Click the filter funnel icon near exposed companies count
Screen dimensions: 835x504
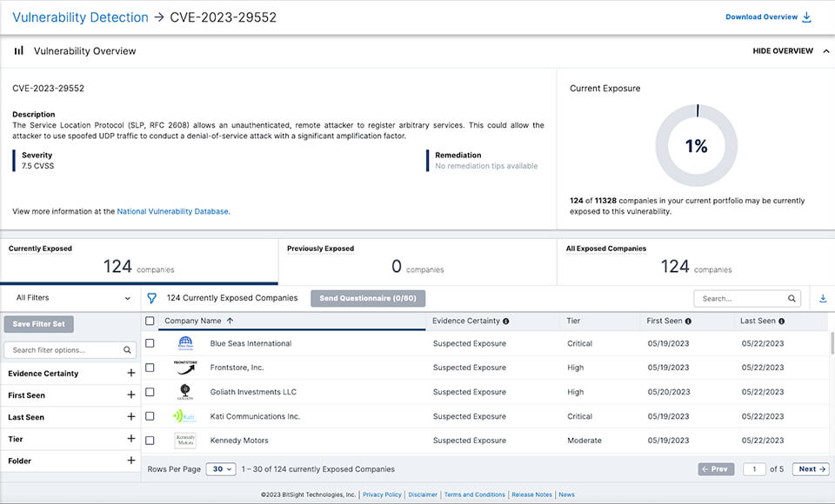pyautogui.click(x=151, y=297)
